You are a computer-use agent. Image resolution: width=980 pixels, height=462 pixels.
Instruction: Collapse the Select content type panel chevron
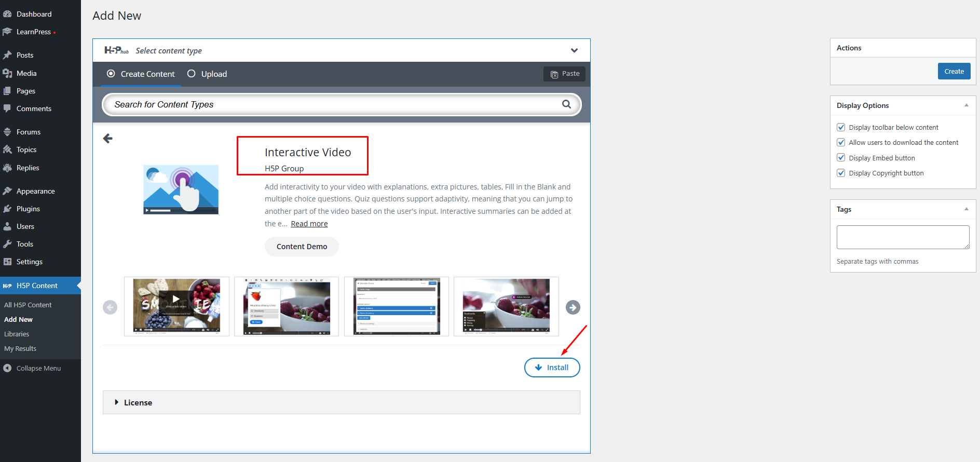(574, 50)
